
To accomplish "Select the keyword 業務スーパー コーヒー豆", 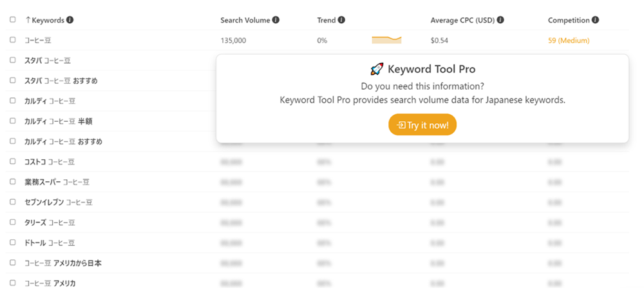I will (57, 182).
